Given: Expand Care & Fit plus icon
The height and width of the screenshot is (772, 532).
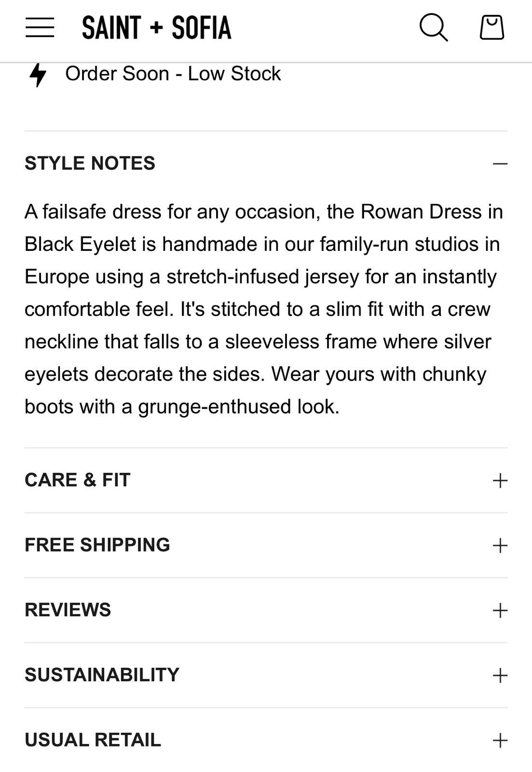Looking at the screenshot, I should click(x=500, y=480).
